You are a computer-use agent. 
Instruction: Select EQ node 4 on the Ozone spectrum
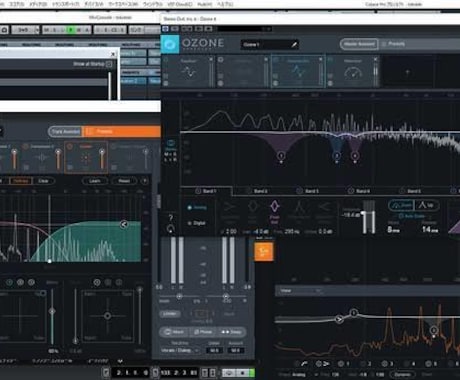[355, 155]
